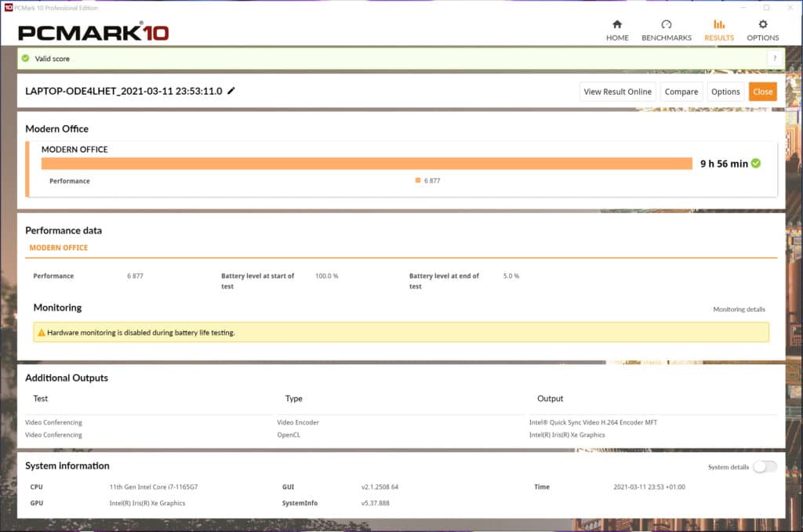The width and height of the screenshot is (803, 532).
Task: Click the orange Modern Office battery bar
Action: (x=367, y=163)
